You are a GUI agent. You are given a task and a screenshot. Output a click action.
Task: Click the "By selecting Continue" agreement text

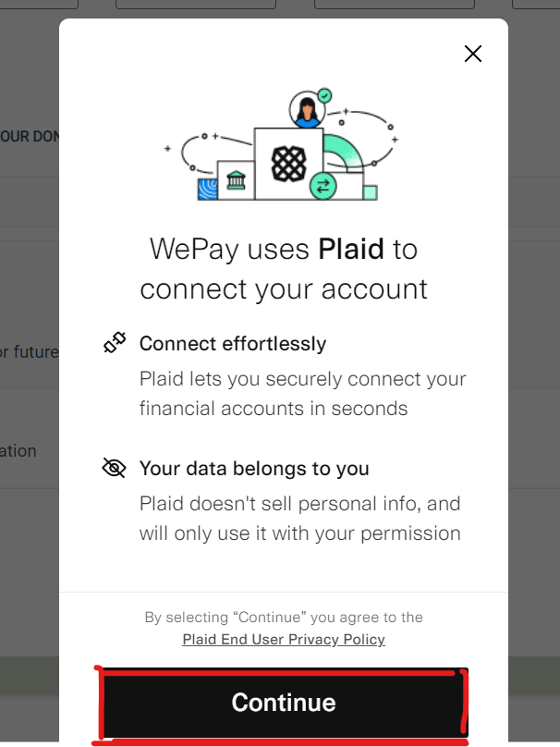(x=284, y=618)
